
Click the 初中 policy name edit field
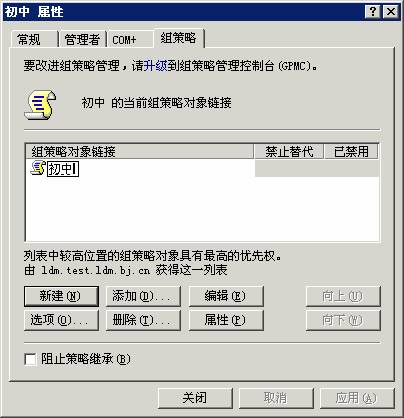coord(63,169)
